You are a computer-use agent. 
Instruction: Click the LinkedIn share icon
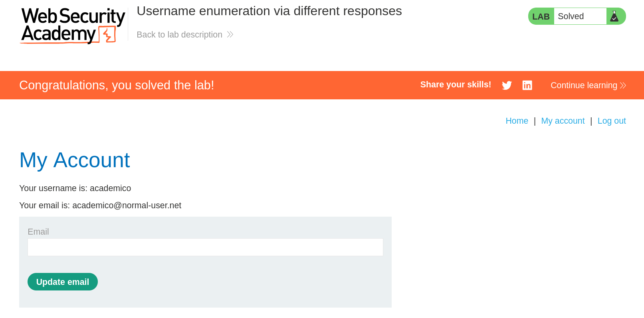pyautogui.click(x=527, y=85)
